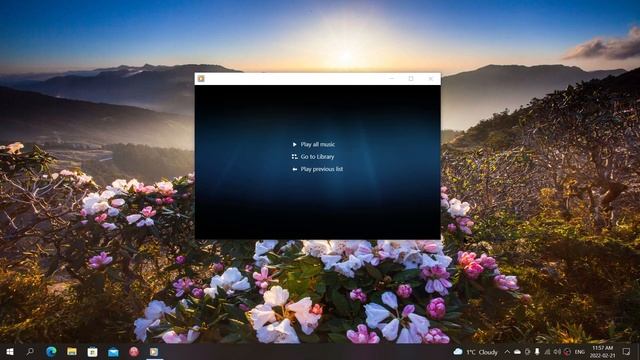Open the Windows Start menu
The height and width of the screenshot is (360, 640).
click(10, 351)
